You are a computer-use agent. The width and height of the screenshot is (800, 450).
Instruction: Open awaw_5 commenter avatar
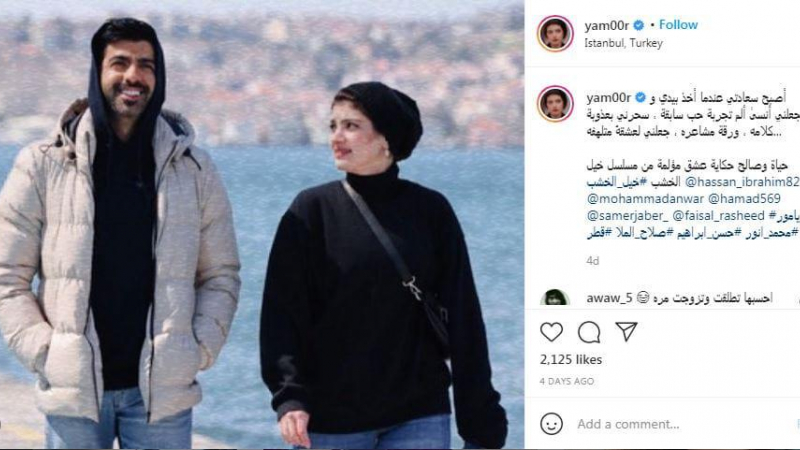click(555, 297)
